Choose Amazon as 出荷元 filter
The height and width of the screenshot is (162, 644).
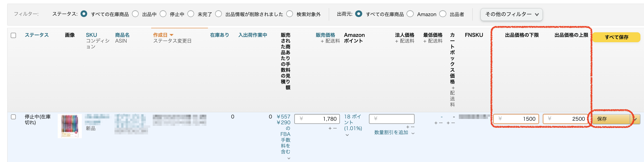click(410, 14)
